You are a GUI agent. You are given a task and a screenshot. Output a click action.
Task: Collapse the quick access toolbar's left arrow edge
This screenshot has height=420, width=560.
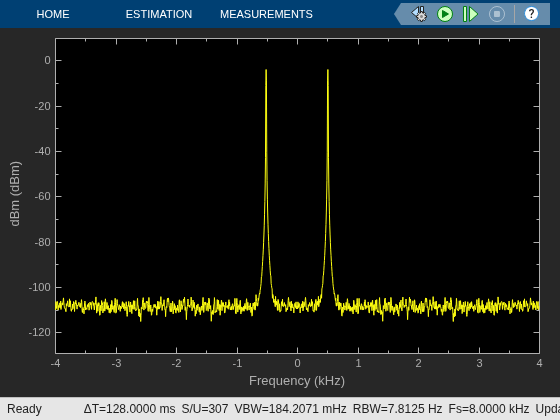(398, 14)
